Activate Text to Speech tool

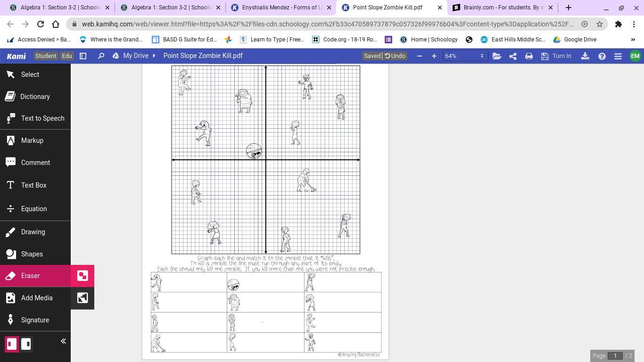[x=35, y=118]
